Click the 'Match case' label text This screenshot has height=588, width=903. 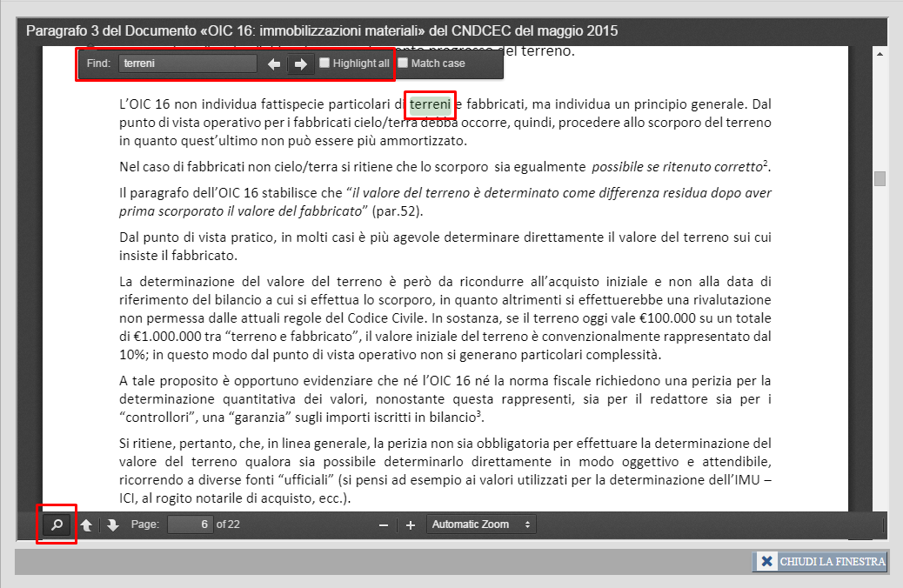438,63
